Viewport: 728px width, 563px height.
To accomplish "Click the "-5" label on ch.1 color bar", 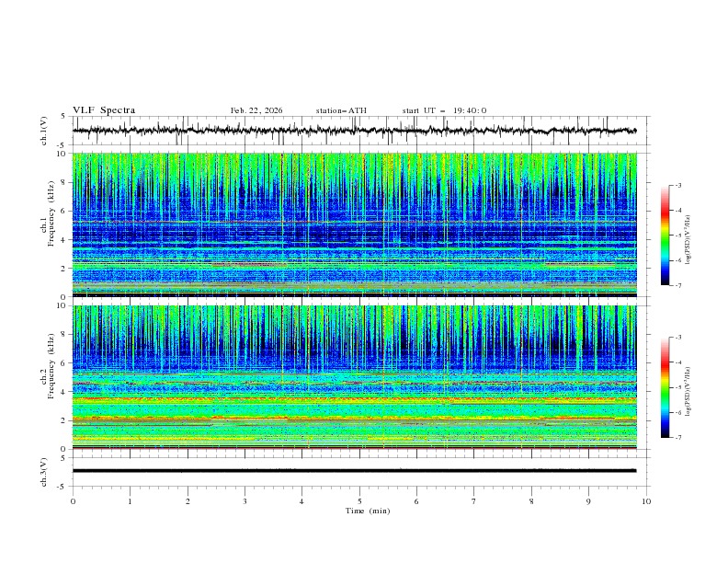I will pos(677,236).
